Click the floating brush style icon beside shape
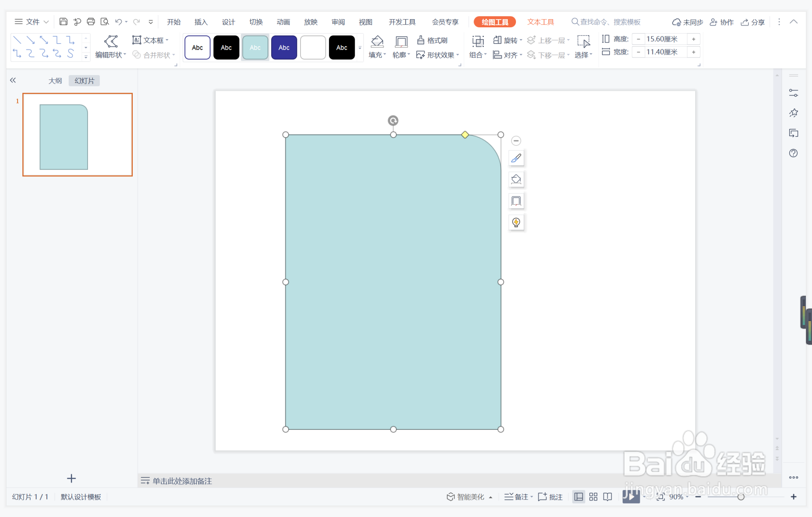 click(x=516, y=158)
